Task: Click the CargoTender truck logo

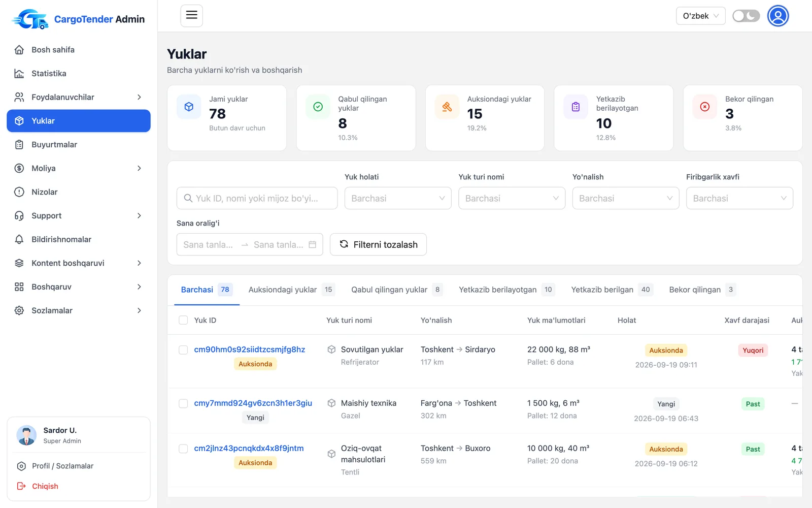Action: (30, 19)
